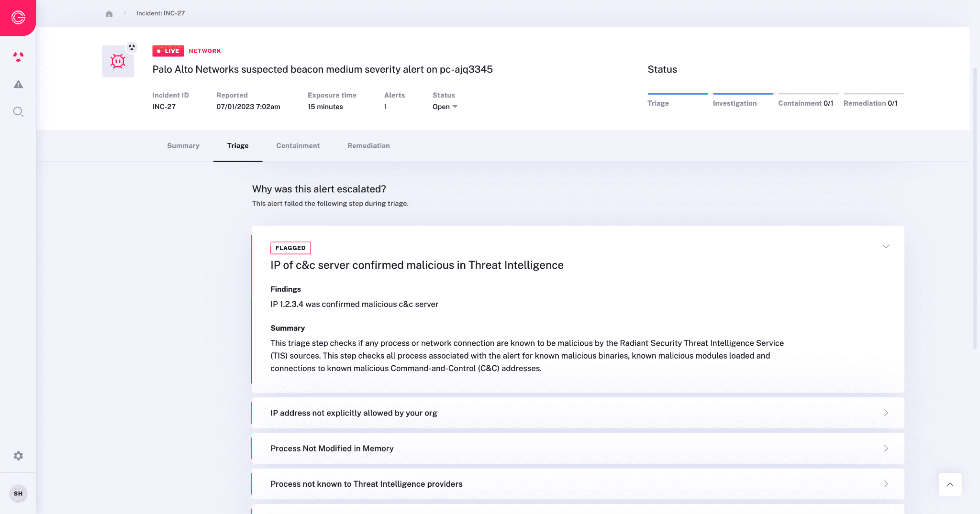Open settings gear in sidebar
Image resolution: width=980 pixels, height=514 pixels.
18,456
